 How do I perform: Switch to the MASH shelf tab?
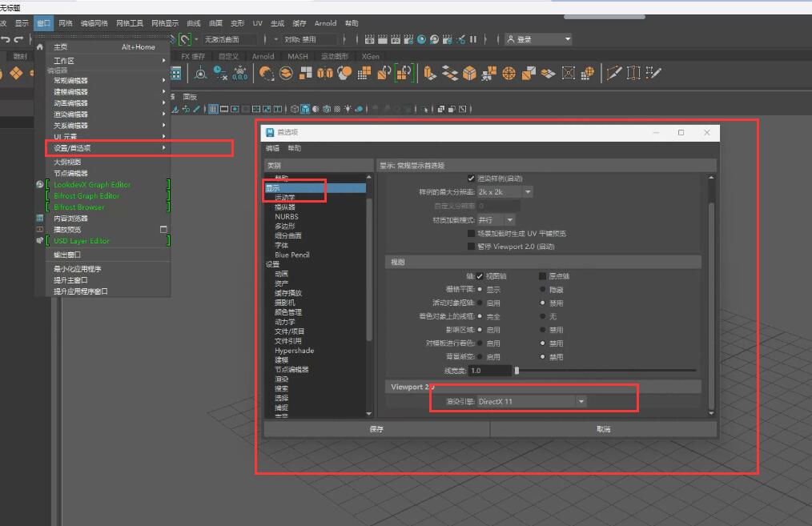point(298,57)
